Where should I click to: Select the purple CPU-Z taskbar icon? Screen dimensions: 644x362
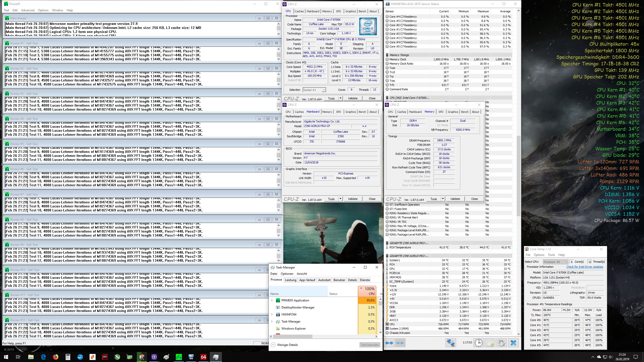pyautogui.click(x=154, y=357)
